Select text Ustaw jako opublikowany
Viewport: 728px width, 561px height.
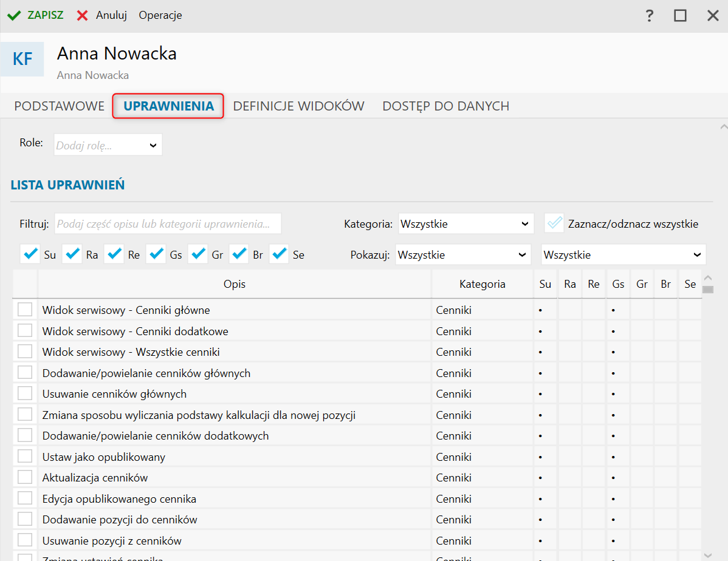point(103,457)
